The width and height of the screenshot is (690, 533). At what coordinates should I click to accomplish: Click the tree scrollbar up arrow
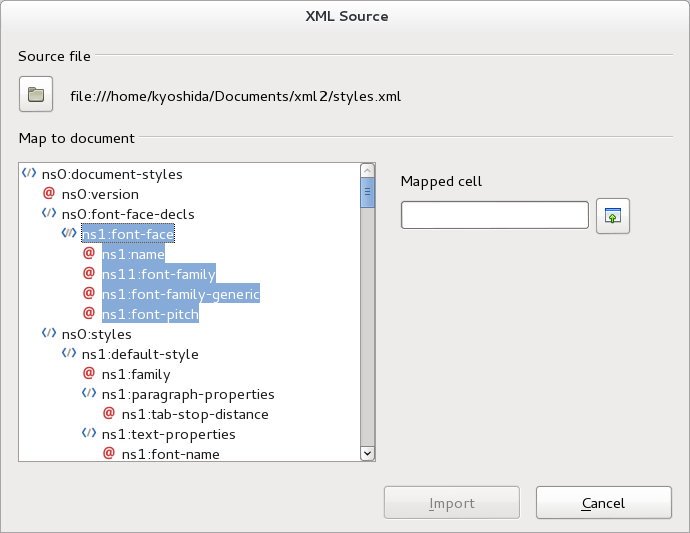[x=367, y=171]
